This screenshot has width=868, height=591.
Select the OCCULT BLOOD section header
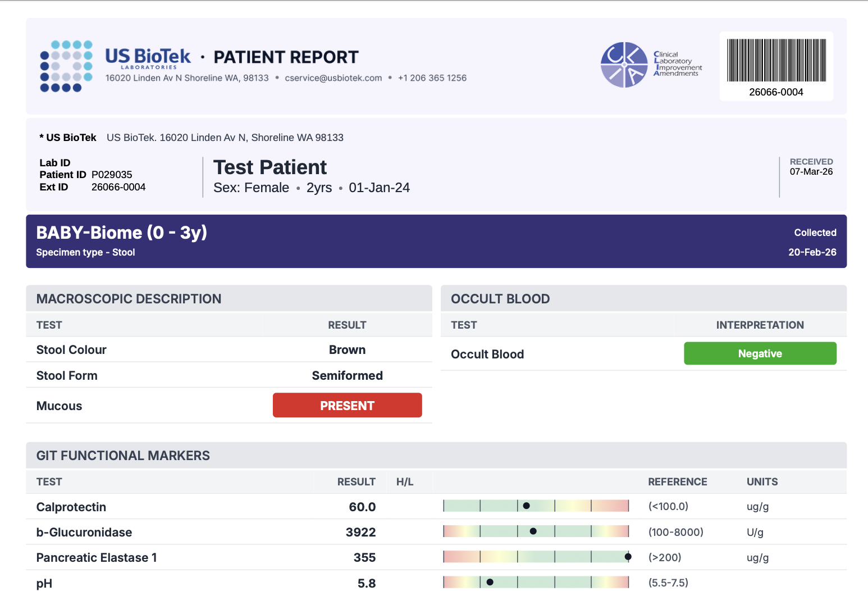[500, 299]
